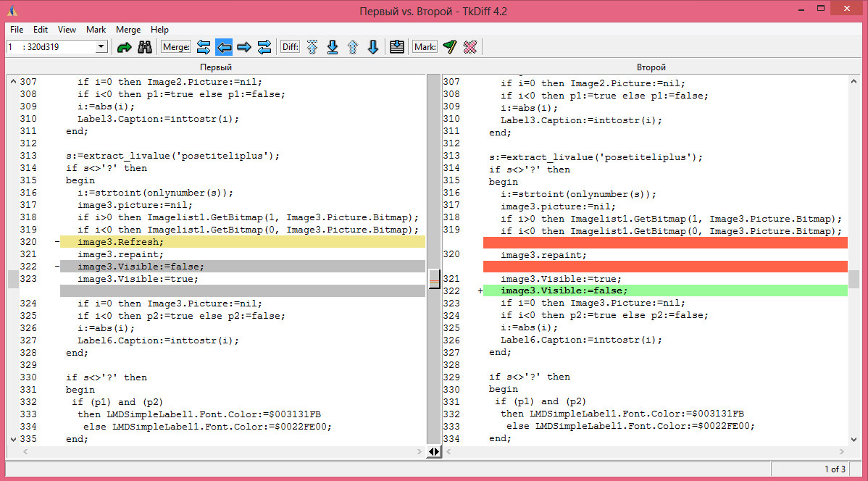Go to next difference down-arrow icon

pos(372,46)
